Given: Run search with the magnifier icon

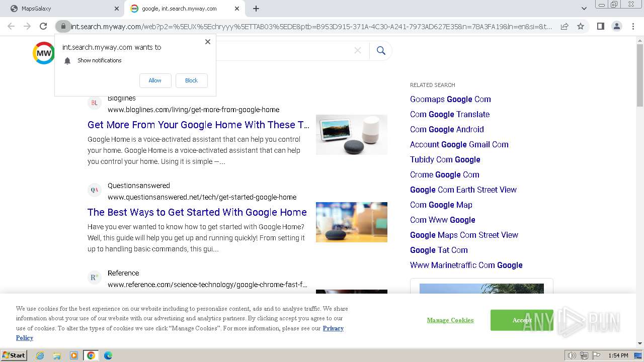Looking at the screenshot, I should point(381,50).
